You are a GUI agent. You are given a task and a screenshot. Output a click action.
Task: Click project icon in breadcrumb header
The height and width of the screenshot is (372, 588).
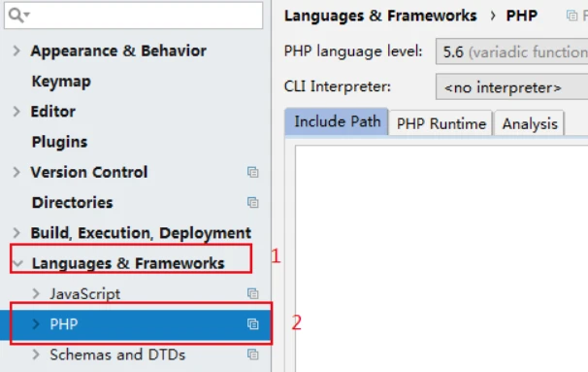[572, 16]
